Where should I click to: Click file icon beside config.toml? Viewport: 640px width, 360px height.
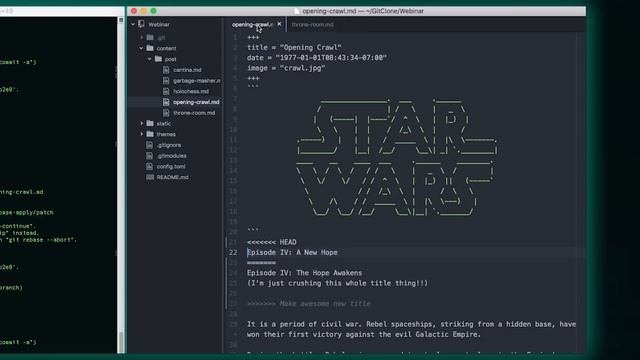click(149, 167)
